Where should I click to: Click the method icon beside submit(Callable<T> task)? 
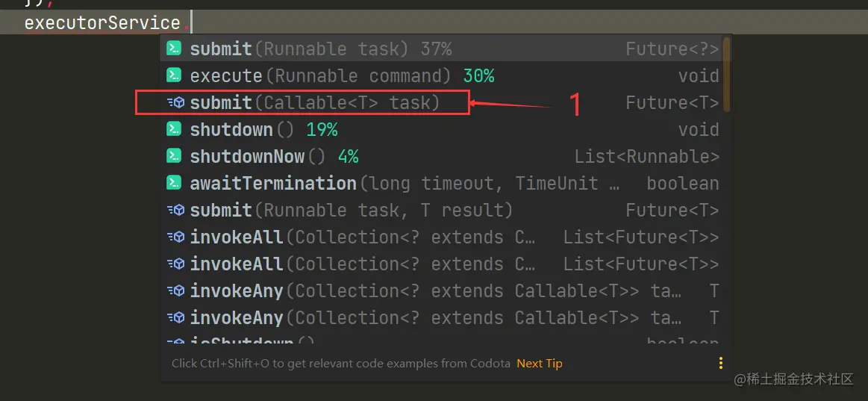[175, 102]
